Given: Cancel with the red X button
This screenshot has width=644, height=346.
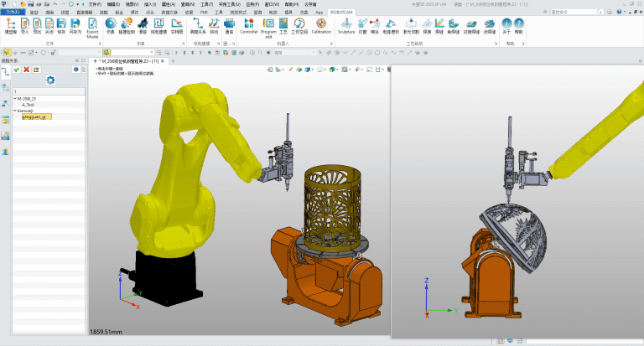Looking at the screenshot, I should pos(27,70).
